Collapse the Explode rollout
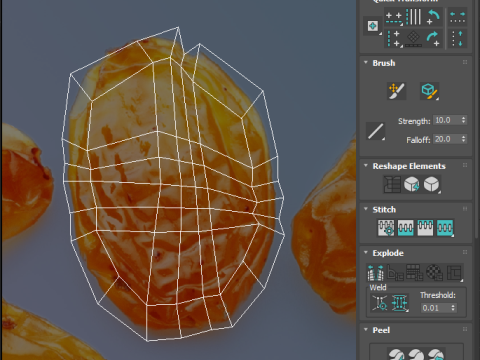 (x=366, y=253)
